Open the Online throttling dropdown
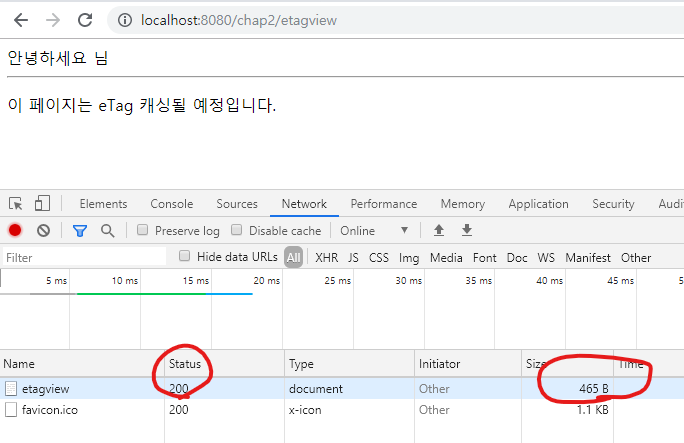The height and width of the screenshot is (443, 684). pyautogui.click(x=374, y=231)
